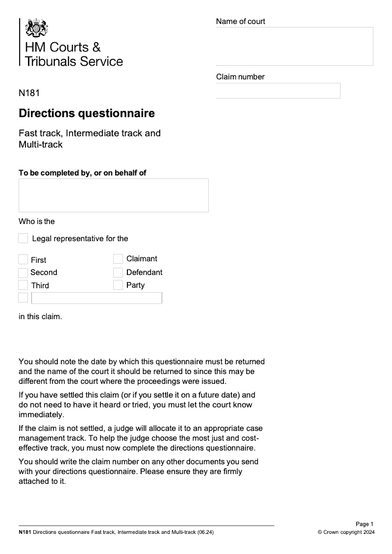Tick the Legal representative for the checkbox
The width and height of the screenshot is (392, 554).
[x=23, y=238]
